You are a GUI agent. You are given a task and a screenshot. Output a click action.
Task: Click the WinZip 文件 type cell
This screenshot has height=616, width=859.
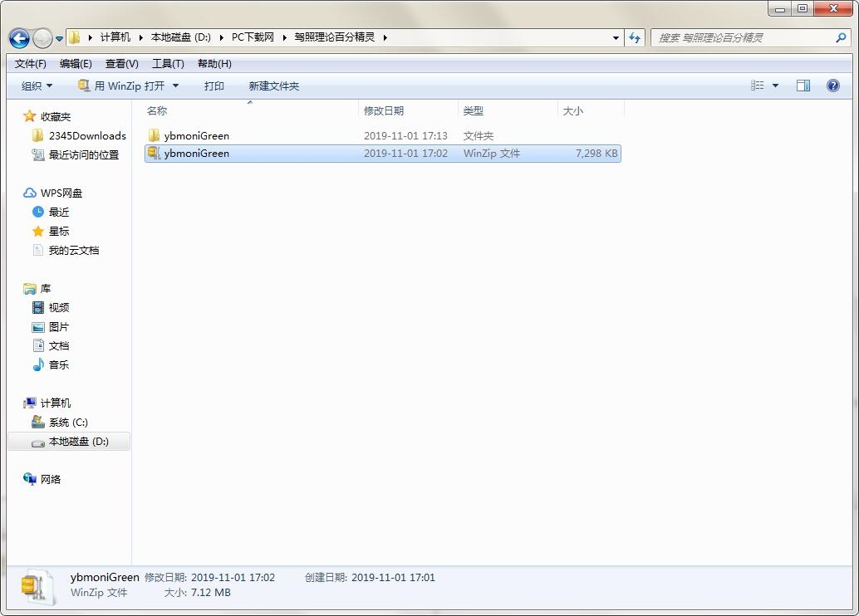click(492, 154)
